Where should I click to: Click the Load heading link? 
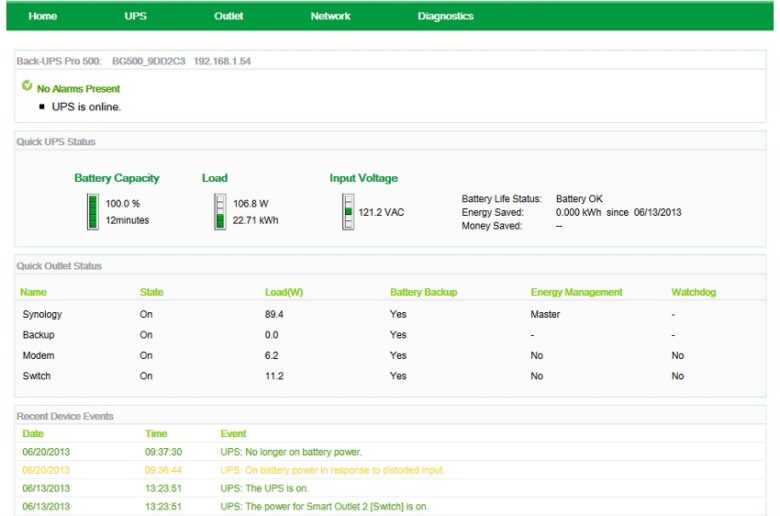tap(214, 178)
